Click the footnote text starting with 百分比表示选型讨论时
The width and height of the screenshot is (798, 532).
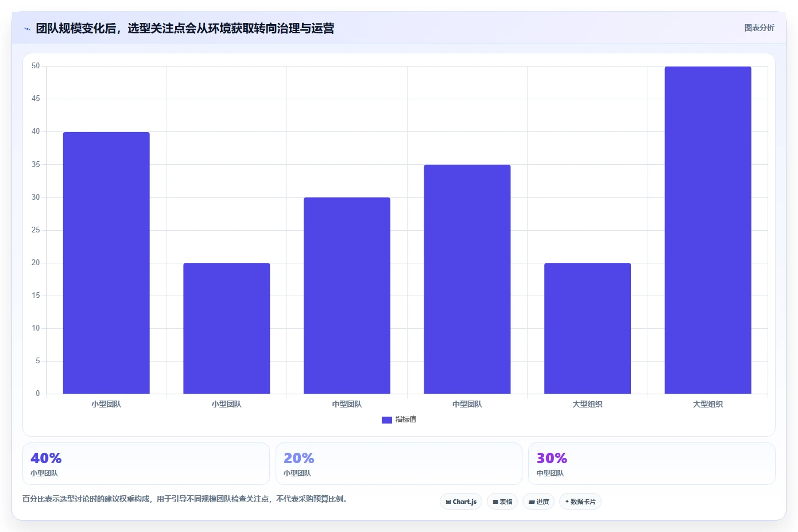[185, 499]
